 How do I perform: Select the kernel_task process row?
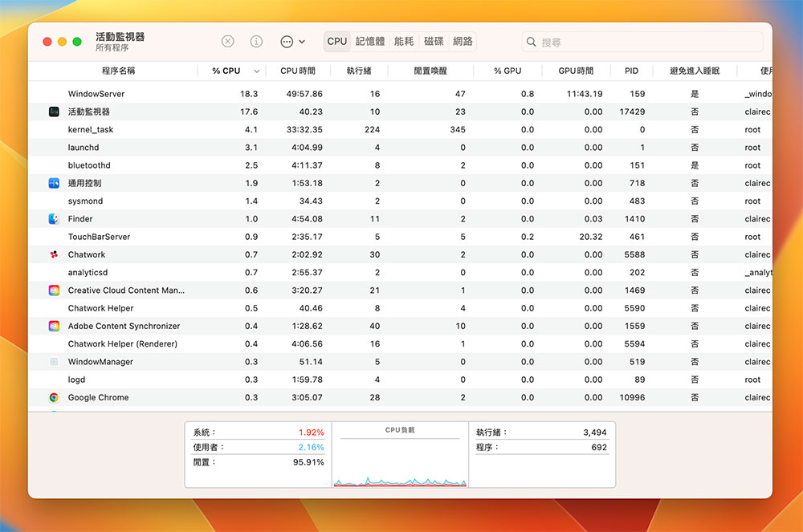point(400,129)
